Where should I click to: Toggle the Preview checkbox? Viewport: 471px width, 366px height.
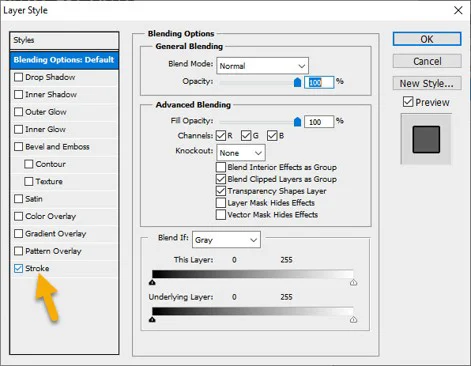408,102
